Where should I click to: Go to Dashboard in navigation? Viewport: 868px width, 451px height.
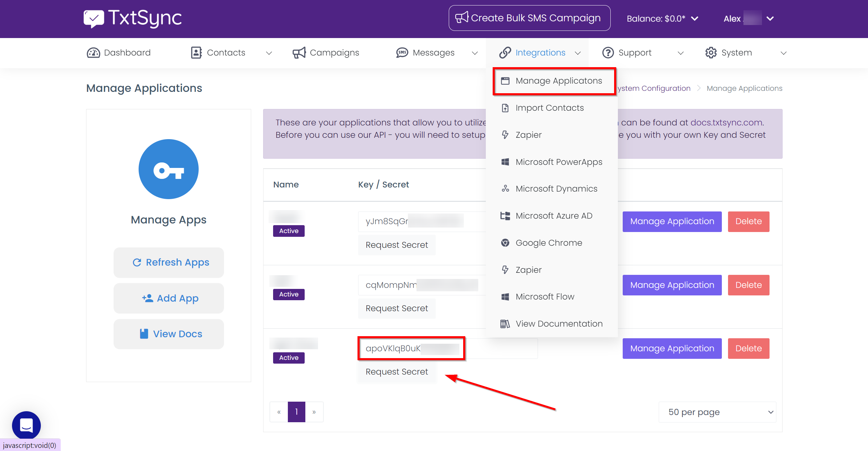point(119,53)
